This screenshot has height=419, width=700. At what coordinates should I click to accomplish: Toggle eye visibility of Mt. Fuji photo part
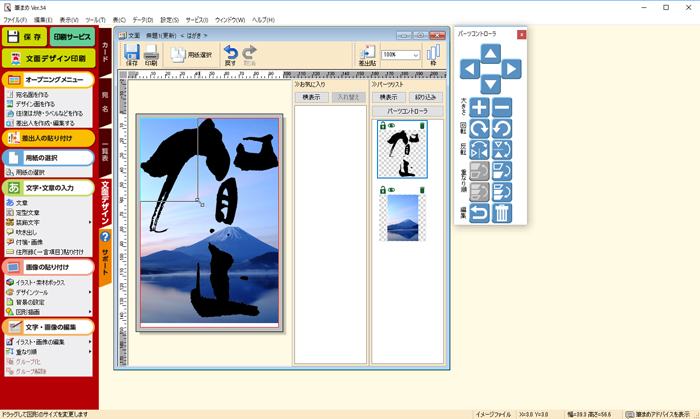pos(391,189)
